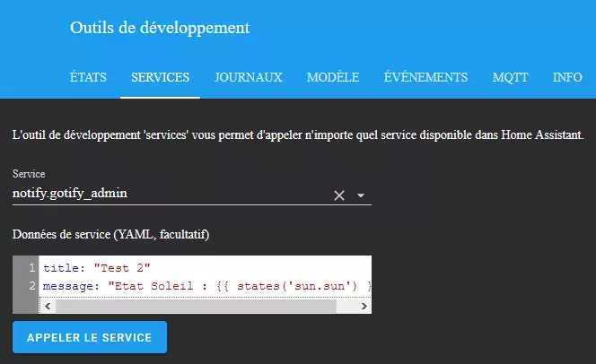Open the ÉVÉNEMENTS tab
The height and width of the screenshot is (364, 596).
[x=425, y=77]
